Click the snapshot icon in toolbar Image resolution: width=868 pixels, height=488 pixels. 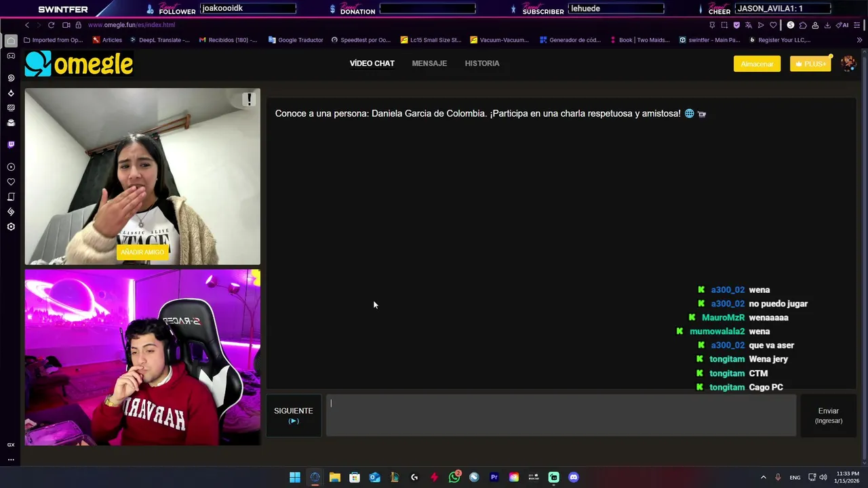click(x=724, y=25)
